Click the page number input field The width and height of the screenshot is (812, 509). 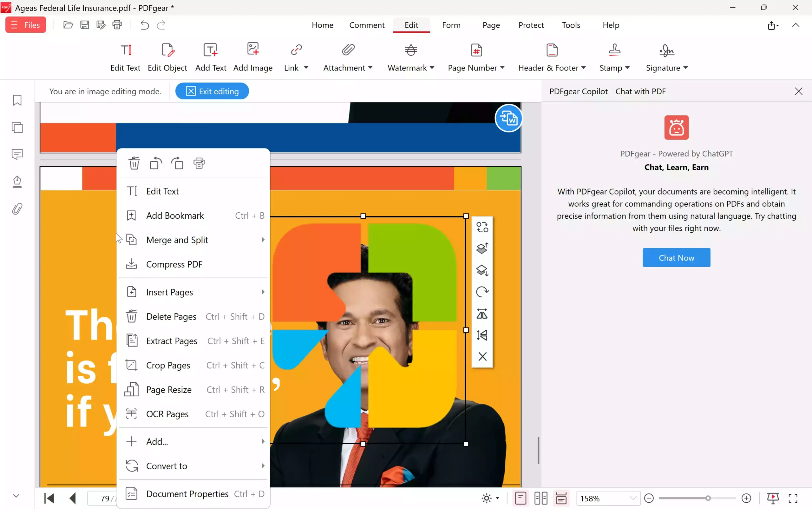coord(104,498)
